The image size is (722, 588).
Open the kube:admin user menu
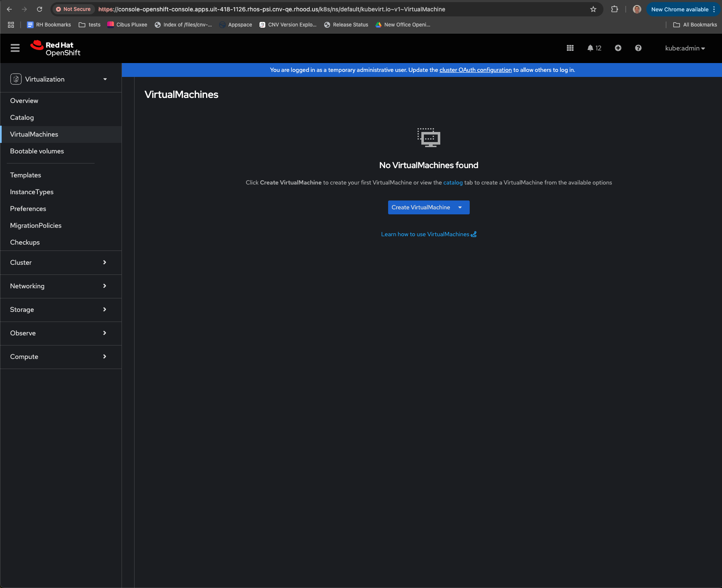point(685,48)
